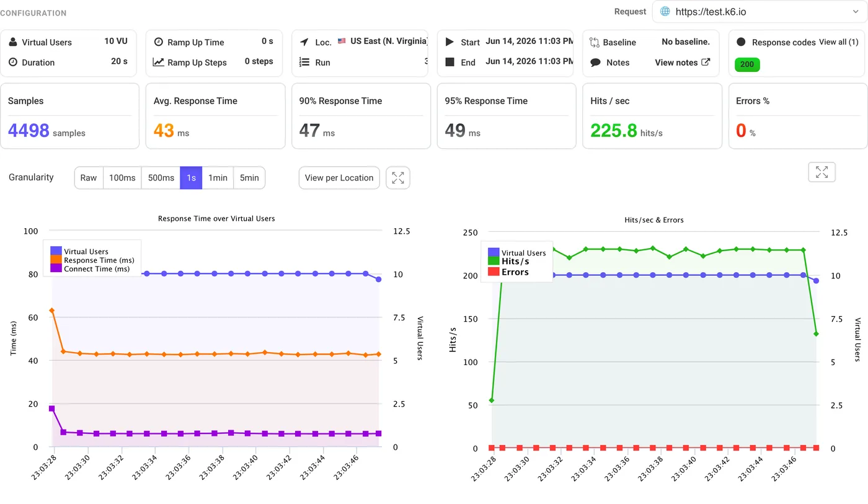
Task: Click the US flag icon
Action: (342, 41)
